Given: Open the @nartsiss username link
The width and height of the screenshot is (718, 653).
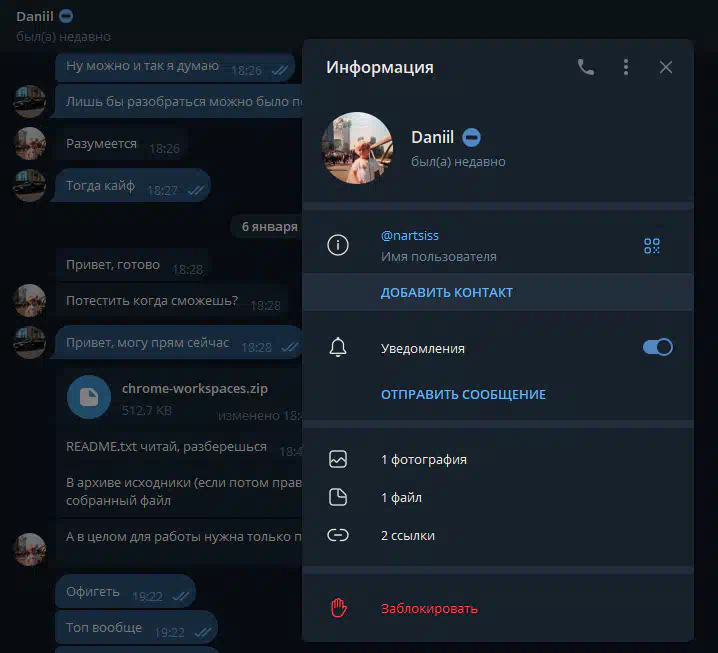Looking at the screenshot, I should click(x=410, y=236).
